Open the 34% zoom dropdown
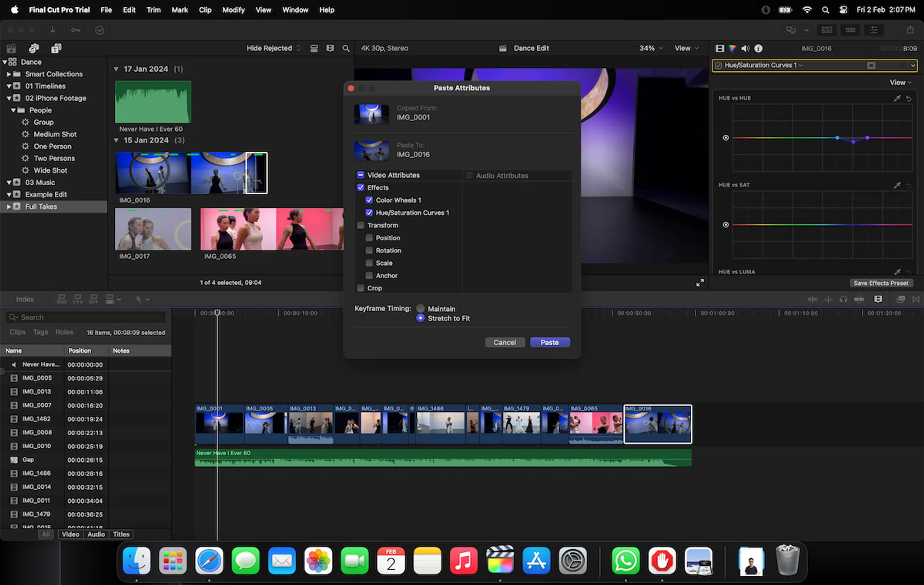924x585 pixels. pyautogui.click(x=650, y=48)
